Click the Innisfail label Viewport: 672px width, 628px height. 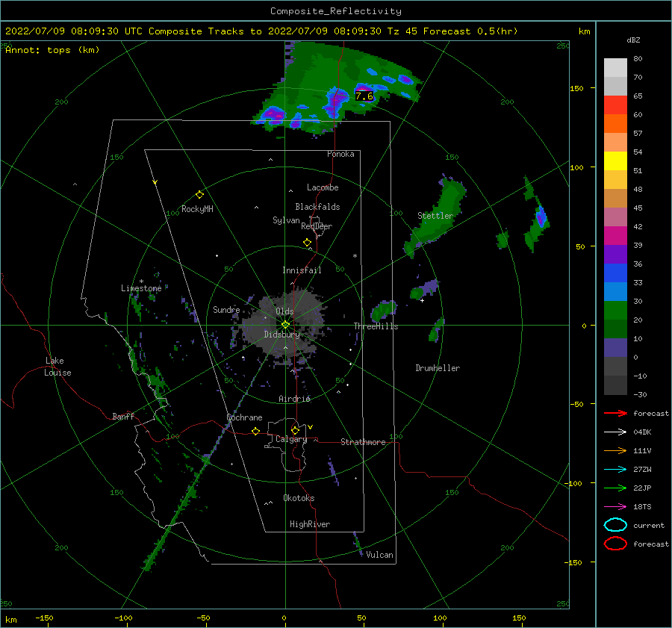(302, 270)
